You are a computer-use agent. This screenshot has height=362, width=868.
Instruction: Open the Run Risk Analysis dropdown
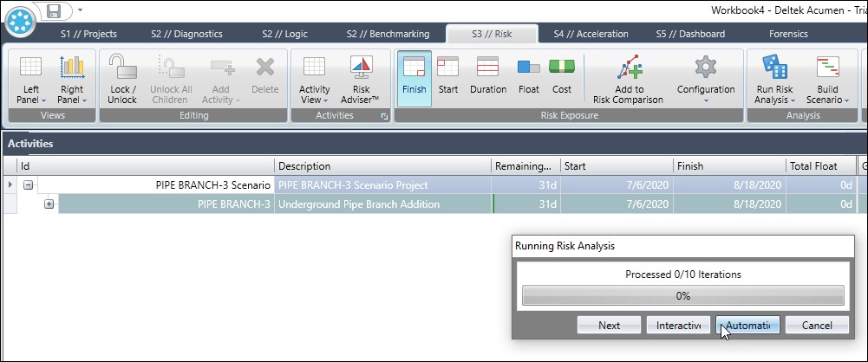point(774,80)
